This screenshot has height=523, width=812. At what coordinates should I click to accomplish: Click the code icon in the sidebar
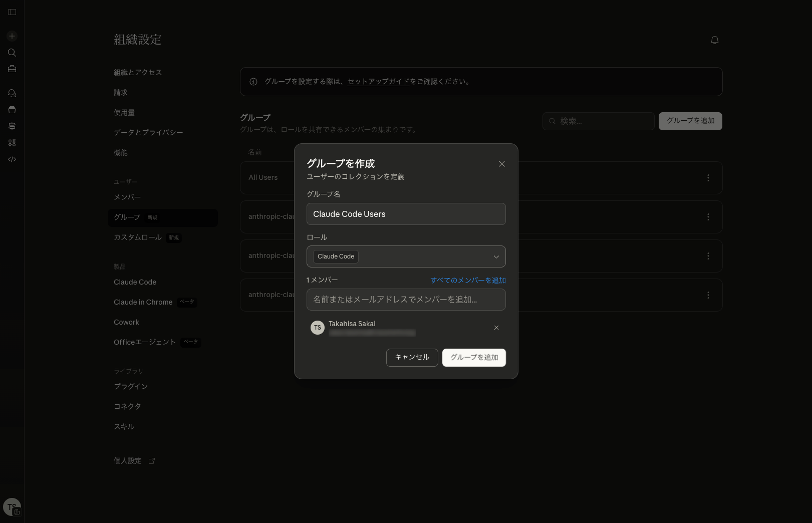pyautogui.click(x=12, y=159)
